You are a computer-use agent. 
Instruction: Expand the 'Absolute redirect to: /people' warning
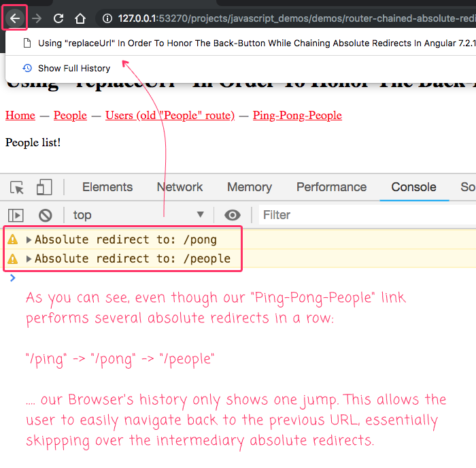[x=29, y=258]
